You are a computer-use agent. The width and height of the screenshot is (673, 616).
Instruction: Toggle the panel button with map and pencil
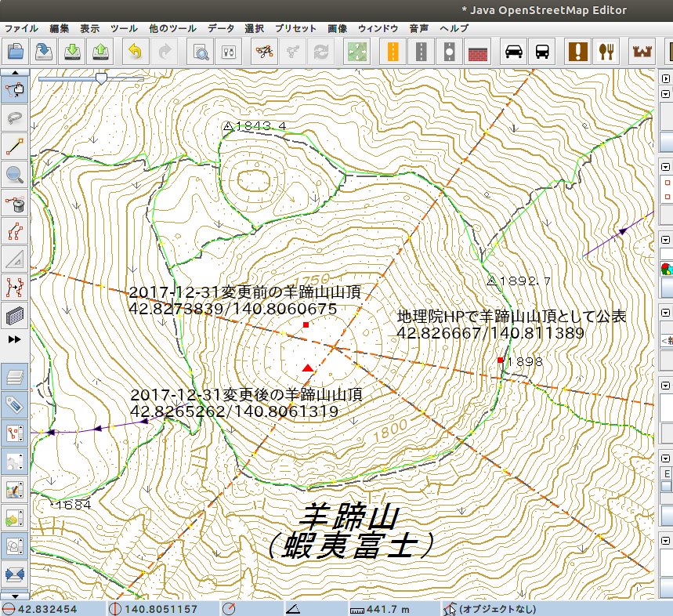(x=15, y=491)
